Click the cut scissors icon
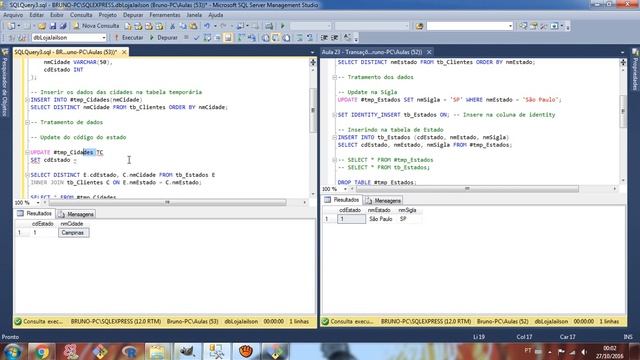 point(172,26)
